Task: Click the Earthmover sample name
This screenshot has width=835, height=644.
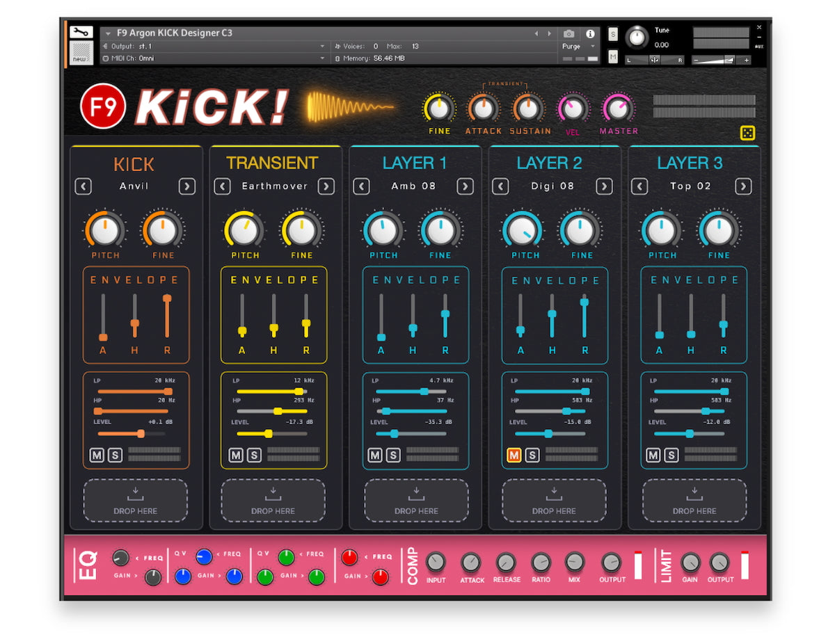Action: point(273,186)
